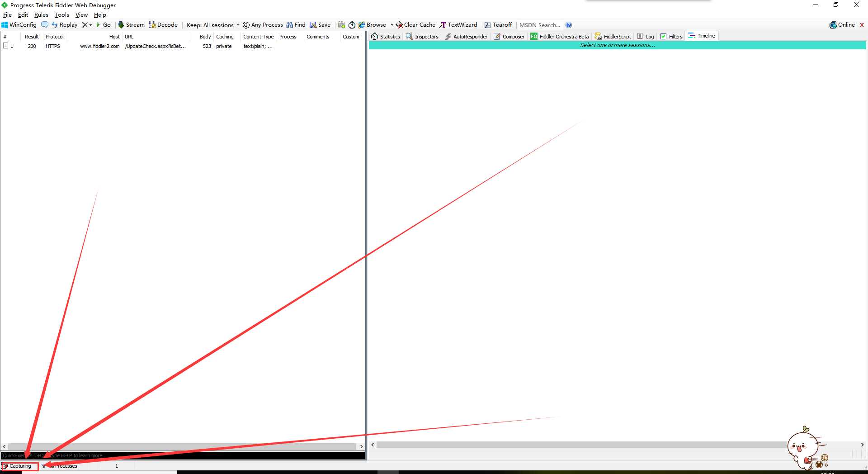Open the Edit menu
This screenshot has height=474, width=868.
23,15
